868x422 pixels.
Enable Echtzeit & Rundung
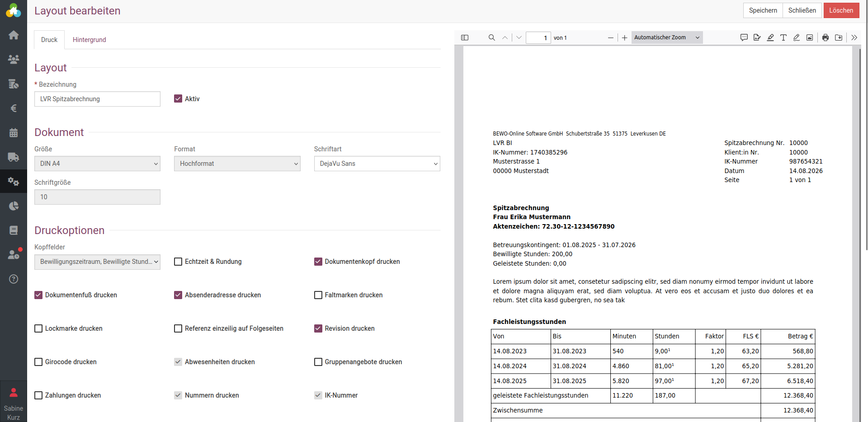(x=178, y=262)
